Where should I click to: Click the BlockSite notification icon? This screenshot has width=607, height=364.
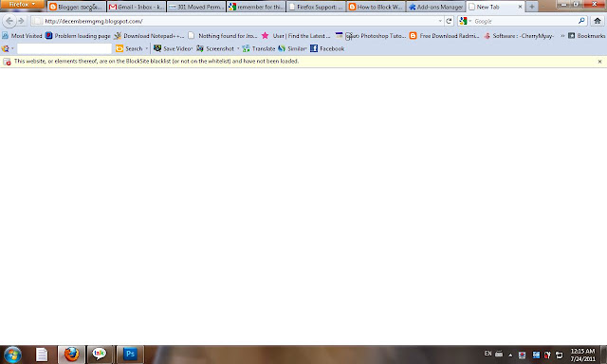pyautogui.click(x=7, y=62)
